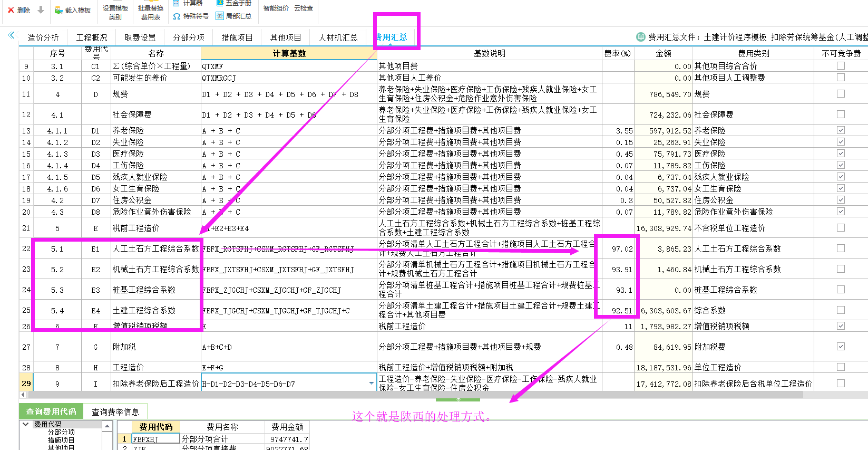Click the QTXMF calculation base cell
Screen dimensions: 868x450
pos(289,66)
